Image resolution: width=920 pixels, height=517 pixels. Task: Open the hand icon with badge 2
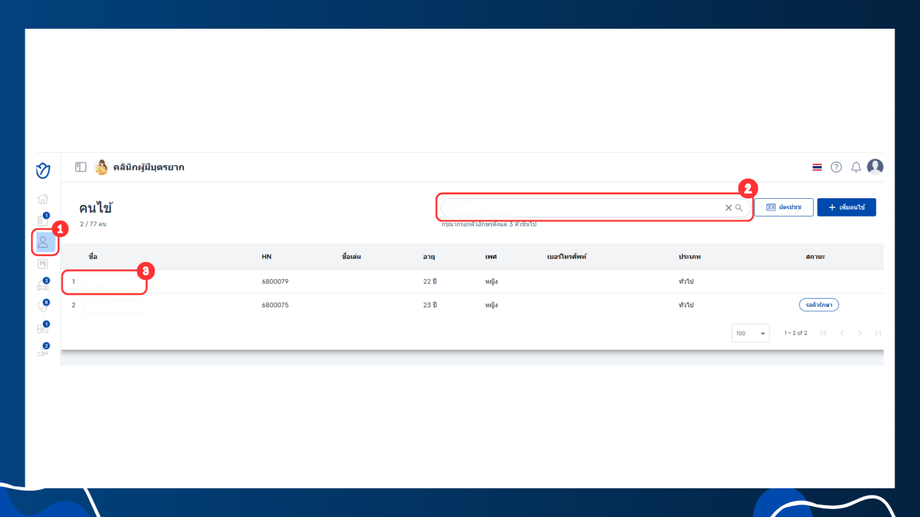pyautogui.click(x=43, y=350)
